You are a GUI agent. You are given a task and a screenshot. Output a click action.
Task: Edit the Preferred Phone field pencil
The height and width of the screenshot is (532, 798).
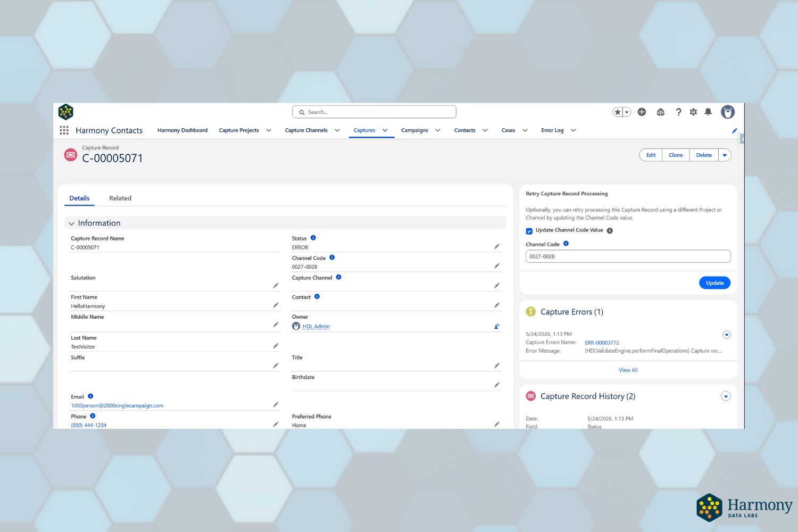coord(497,425)
